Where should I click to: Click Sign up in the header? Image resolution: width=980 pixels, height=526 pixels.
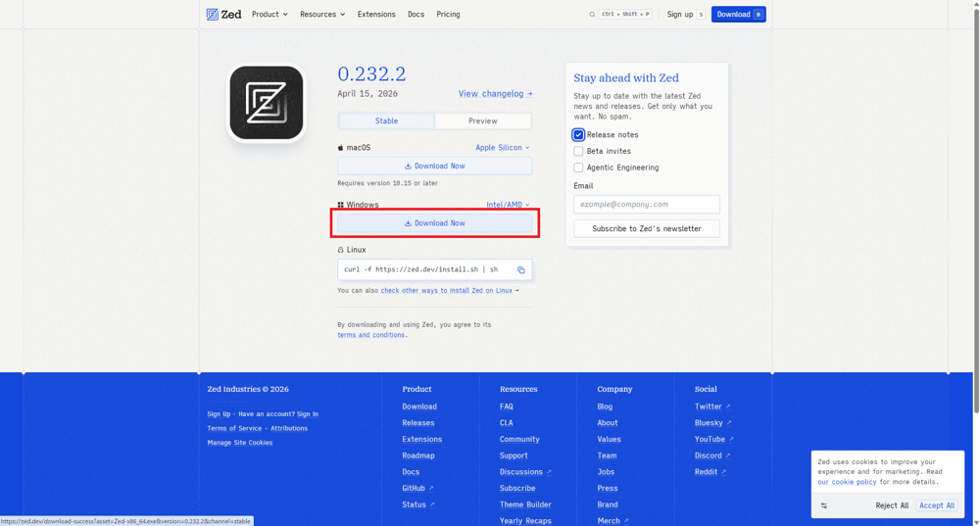coord(686,15)
